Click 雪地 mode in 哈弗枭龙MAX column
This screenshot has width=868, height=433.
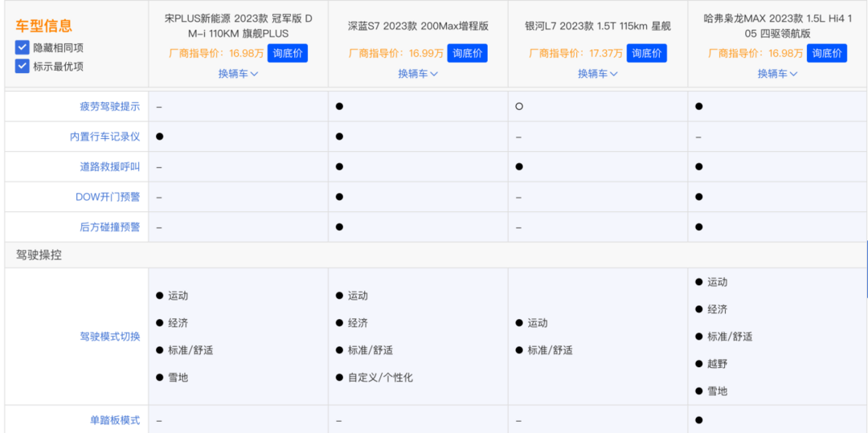[x=718, y=391]
